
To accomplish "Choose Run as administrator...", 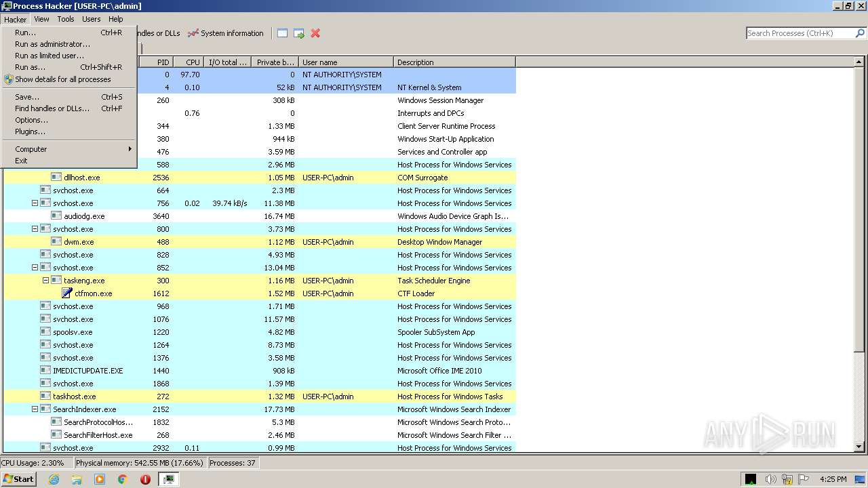I will pos(68,44).
